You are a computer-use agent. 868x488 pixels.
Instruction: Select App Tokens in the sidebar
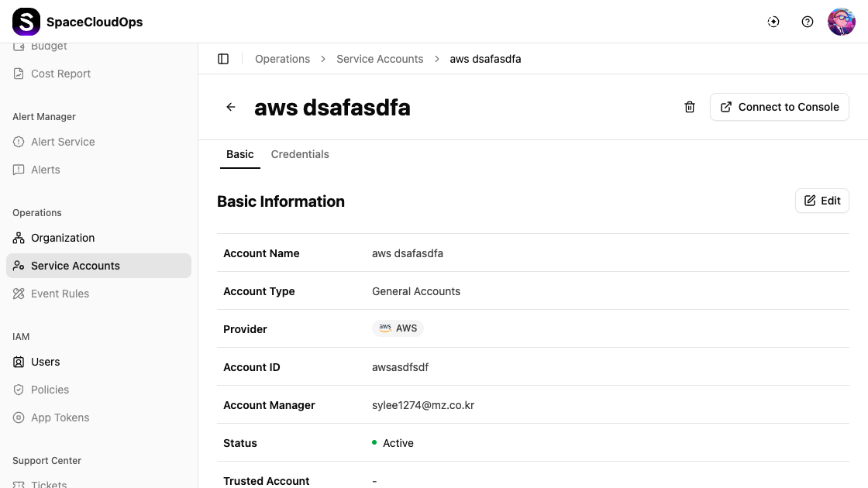(x=60, y=418)
